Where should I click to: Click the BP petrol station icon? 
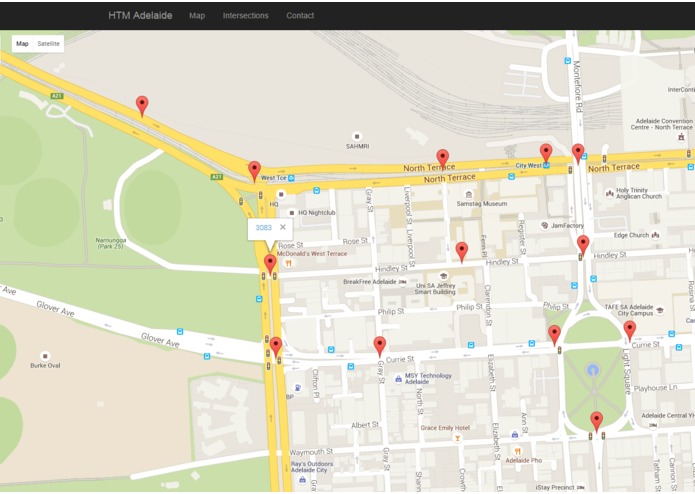298,388
